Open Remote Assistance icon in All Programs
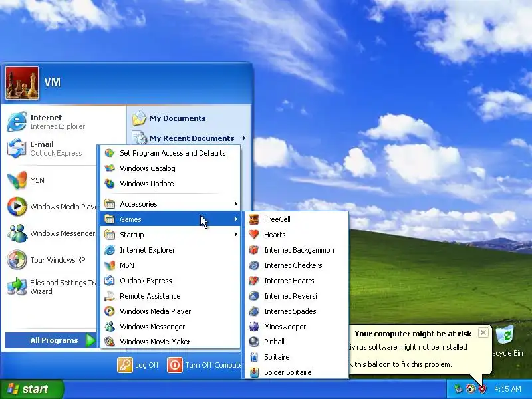This screenshot has height=399, width=532. 110,296
